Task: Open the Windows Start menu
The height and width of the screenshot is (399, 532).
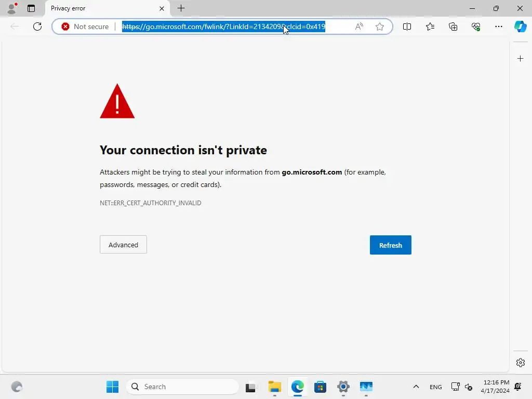Action: (x=112, y=387)
